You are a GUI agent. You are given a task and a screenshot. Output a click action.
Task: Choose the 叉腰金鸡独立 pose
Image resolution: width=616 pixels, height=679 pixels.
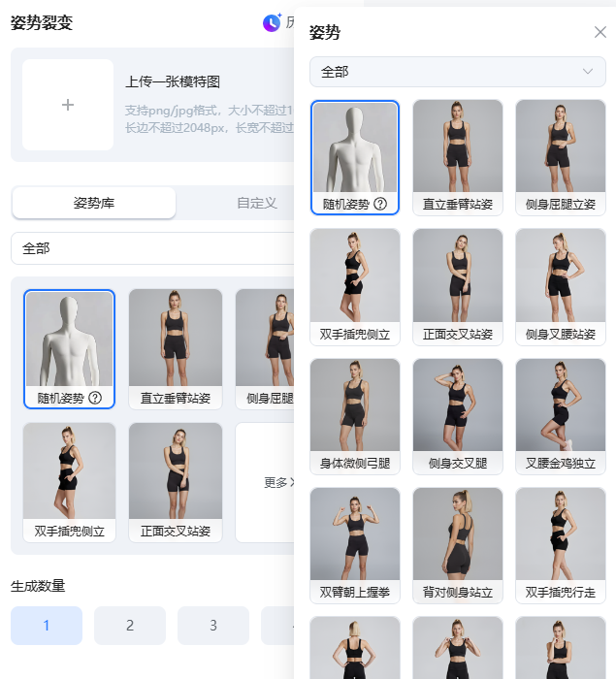(561, 416)
